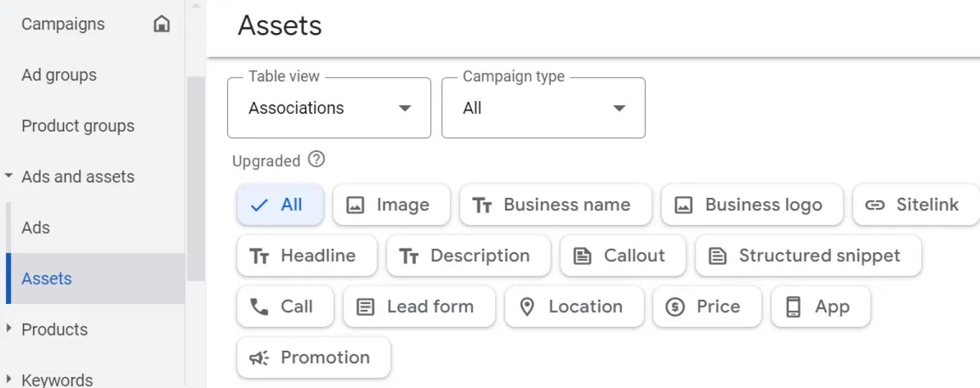Screen dimensions: 980x388
Task: Open Campaigns in the sidebar
Action: click(63, 24)
